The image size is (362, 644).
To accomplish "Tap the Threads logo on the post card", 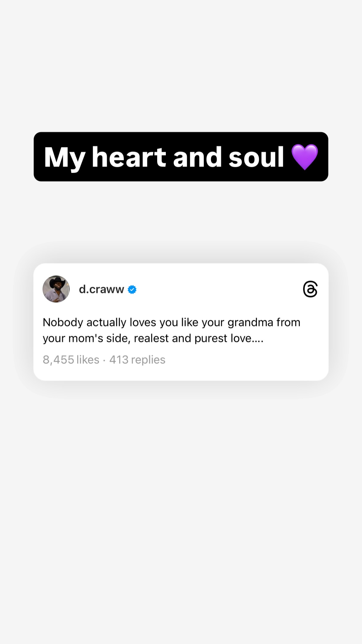I will [310, 289].
